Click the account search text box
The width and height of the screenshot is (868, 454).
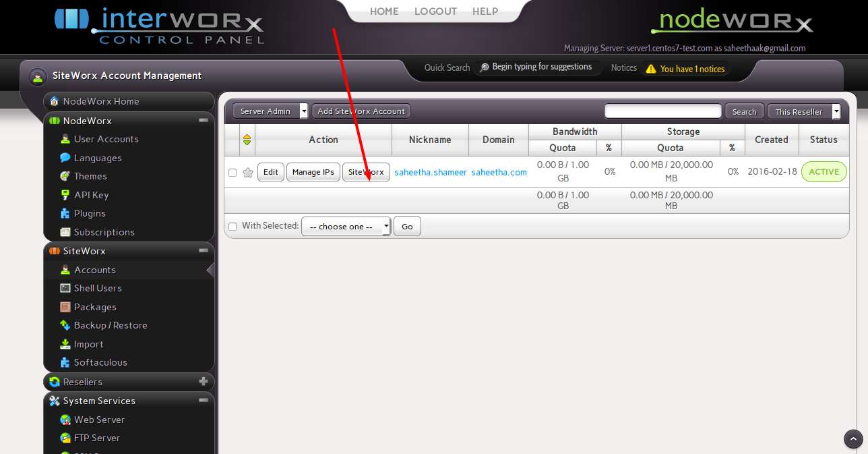click(663, 111)
